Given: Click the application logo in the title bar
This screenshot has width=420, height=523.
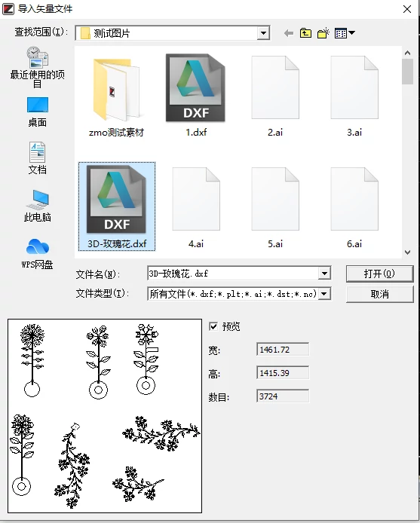Looking at the screenshot, I should [x=8, y=9].
